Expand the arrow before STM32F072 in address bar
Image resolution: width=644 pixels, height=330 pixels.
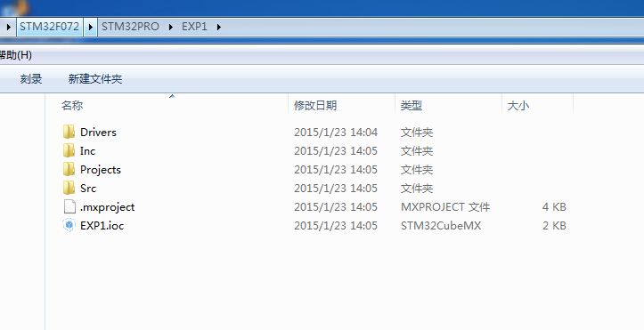click(9, 27)
